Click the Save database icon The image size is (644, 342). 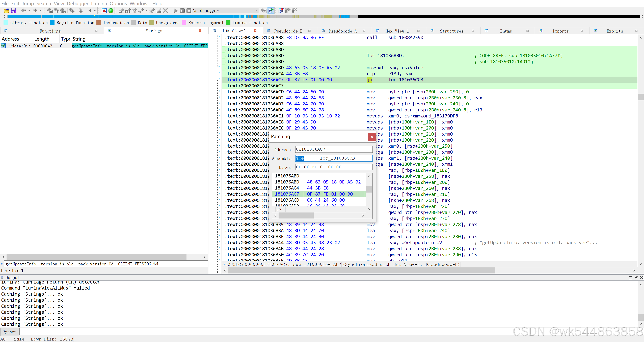point(13,11)
